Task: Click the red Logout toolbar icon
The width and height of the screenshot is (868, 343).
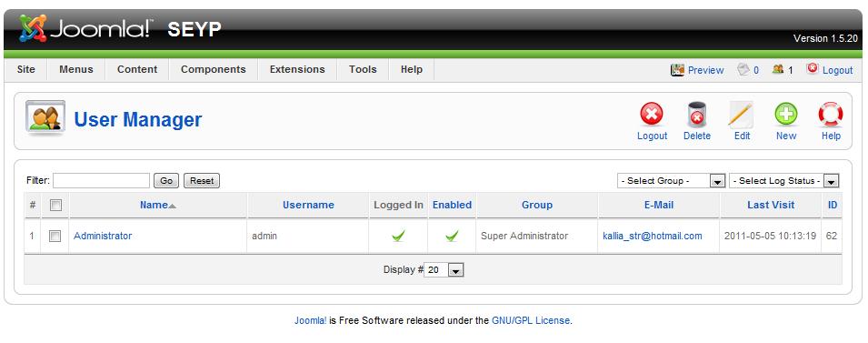Action: (x=652, y=115)
